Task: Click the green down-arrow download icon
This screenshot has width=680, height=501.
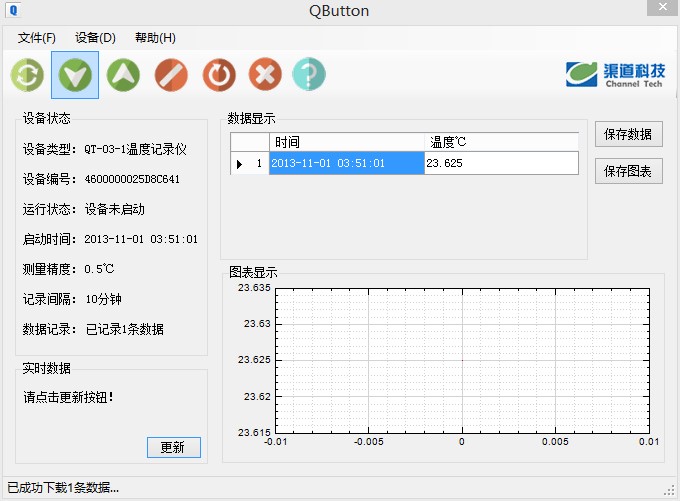Action: pos(75,74)
